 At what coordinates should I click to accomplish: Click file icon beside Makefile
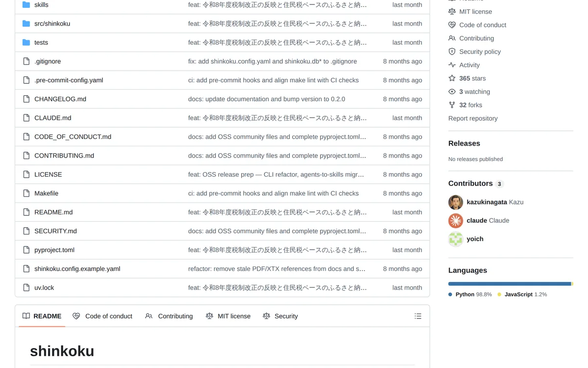(26, 193)
